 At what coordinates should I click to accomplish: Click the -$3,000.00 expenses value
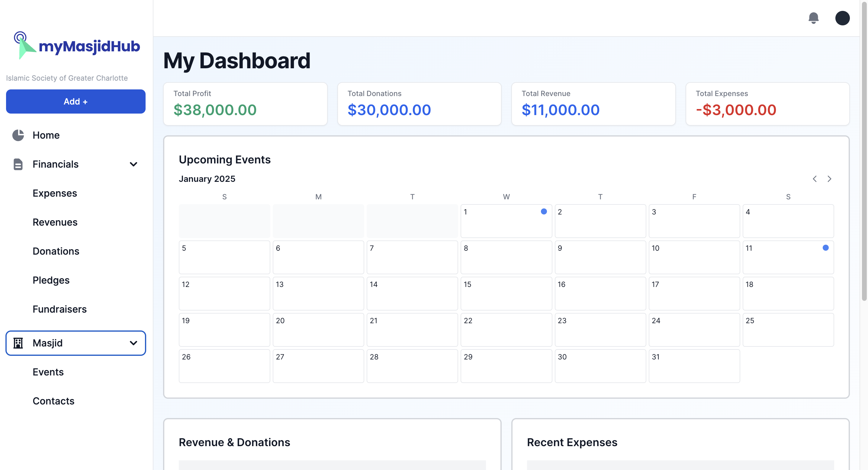[736, 110]
